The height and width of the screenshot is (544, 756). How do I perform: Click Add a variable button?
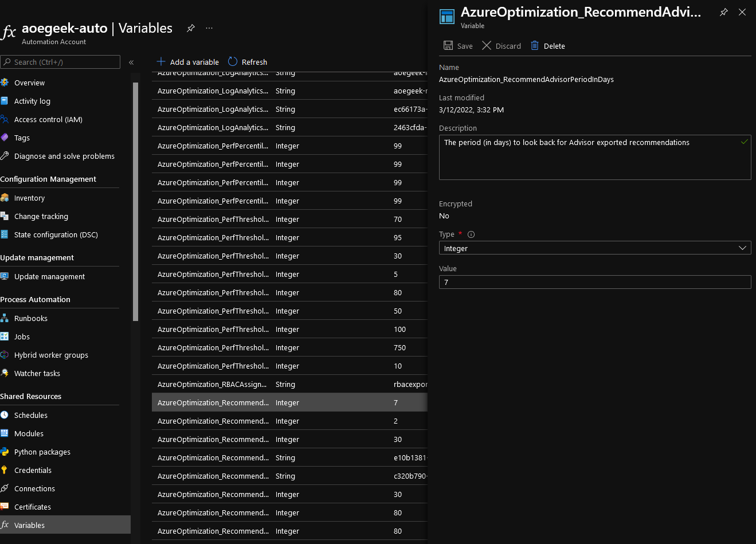click(188, 62)
